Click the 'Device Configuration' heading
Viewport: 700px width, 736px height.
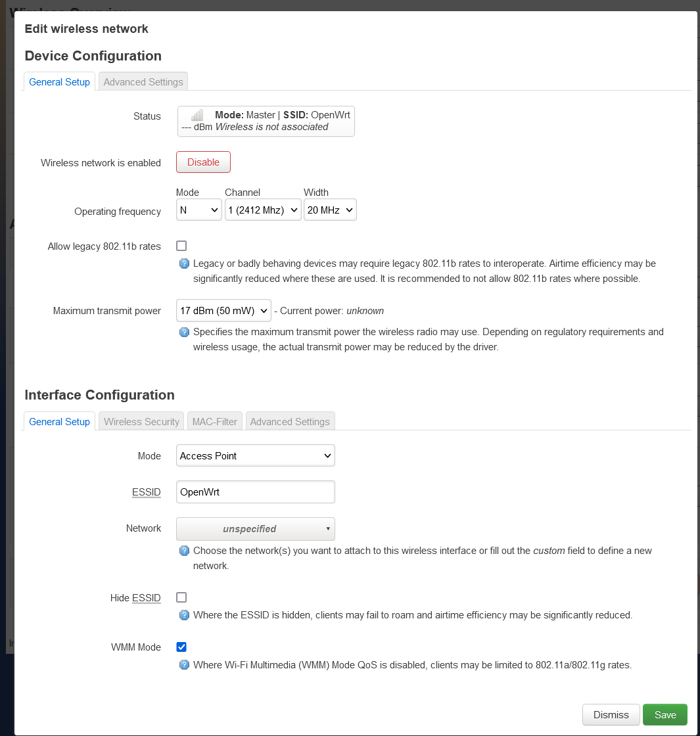coord(93,56)
